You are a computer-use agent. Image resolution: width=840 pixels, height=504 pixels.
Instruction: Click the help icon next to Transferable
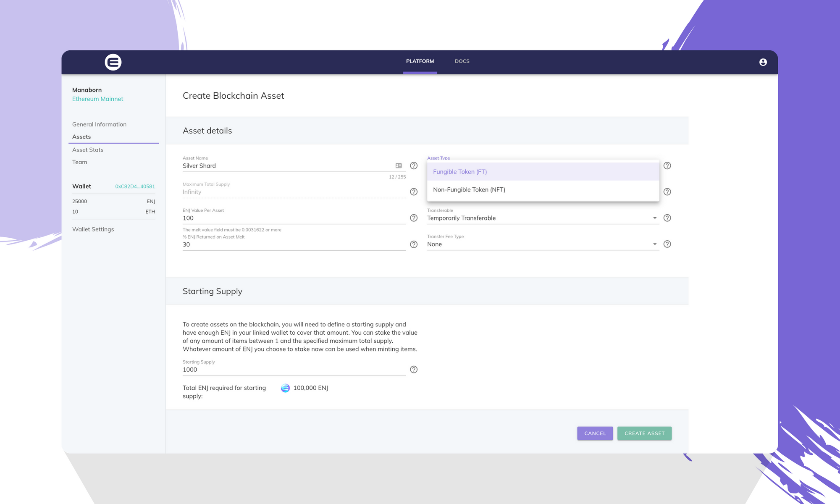point(667,218)
